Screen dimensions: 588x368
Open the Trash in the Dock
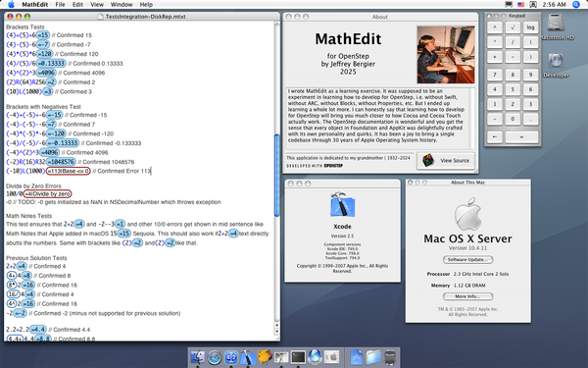pos(390,357)
